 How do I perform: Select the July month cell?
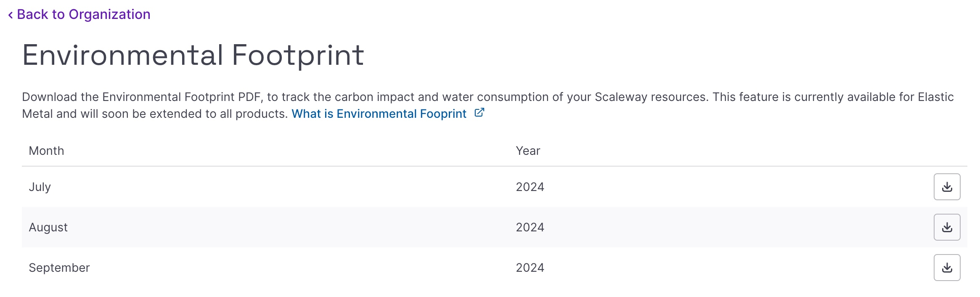coord(40,187)
